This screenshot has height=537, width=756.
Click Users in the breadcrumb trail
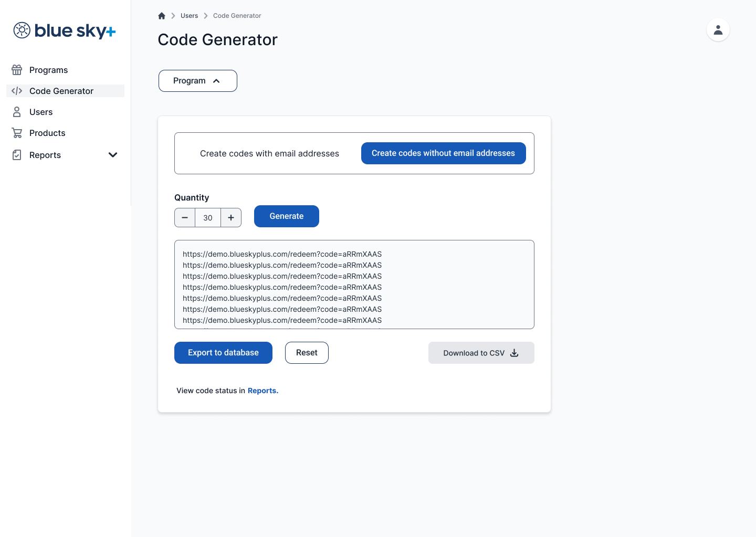pyautogui.click(x=189, y=16)
